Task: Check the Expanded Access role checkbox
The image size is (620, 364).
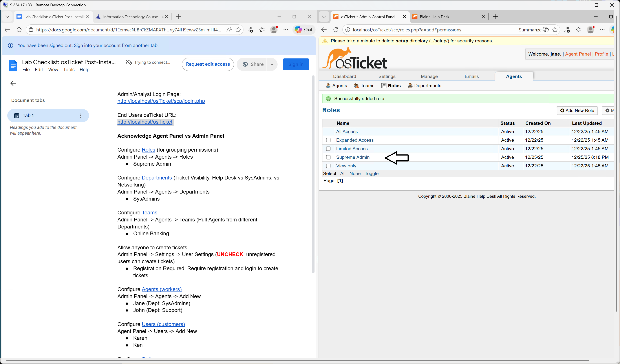Action: (328, 140)
